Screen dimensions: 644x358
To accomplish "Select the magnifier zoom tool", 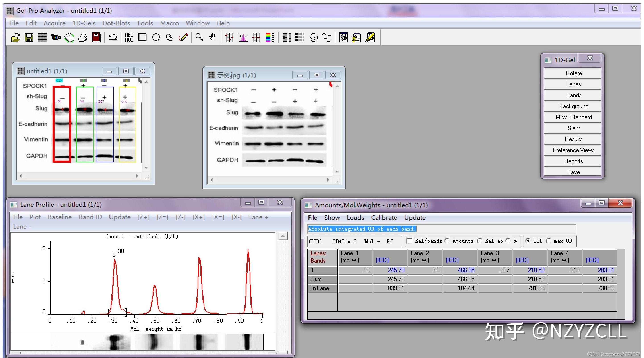I will pos(199,37).
